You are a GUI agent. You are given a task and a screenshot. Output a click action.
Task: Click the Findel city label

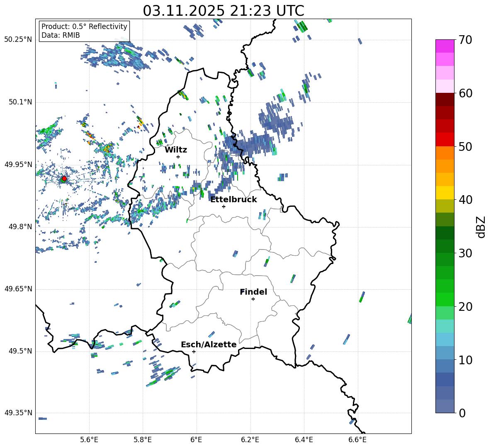[x=253, y=292]
